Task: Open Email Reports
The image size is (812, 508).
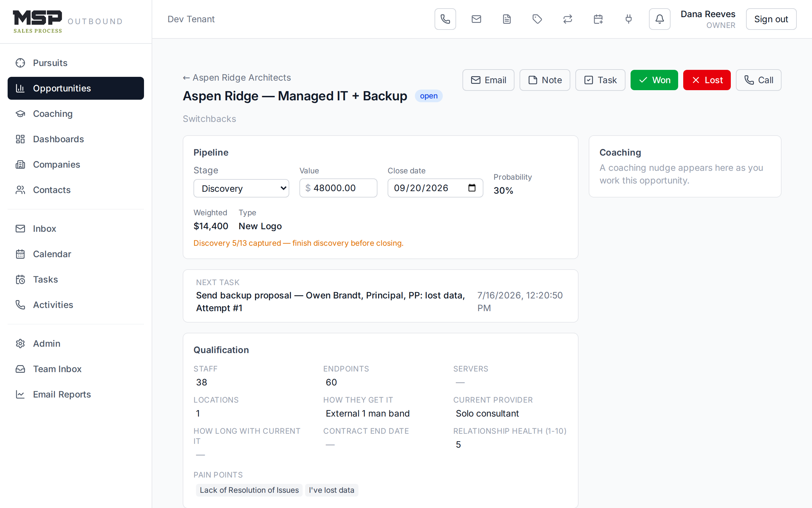Action: click(76, 394)
